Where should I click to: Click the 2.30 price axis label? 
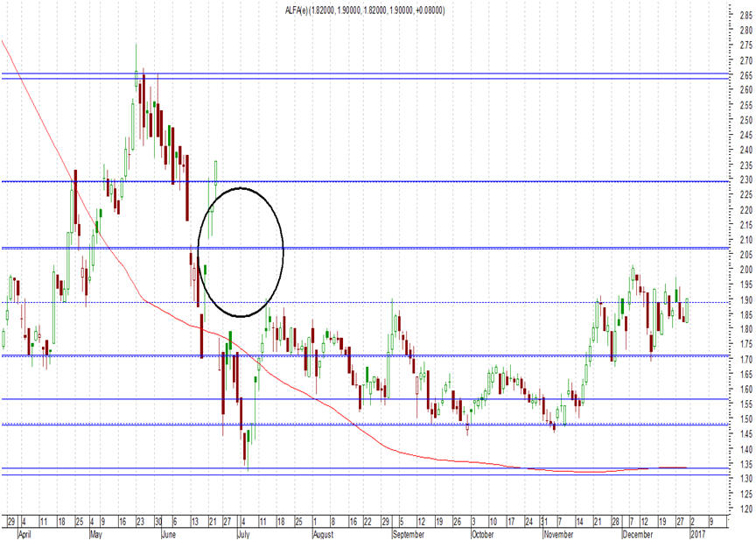pyautogui.click(x=745, y=179)
